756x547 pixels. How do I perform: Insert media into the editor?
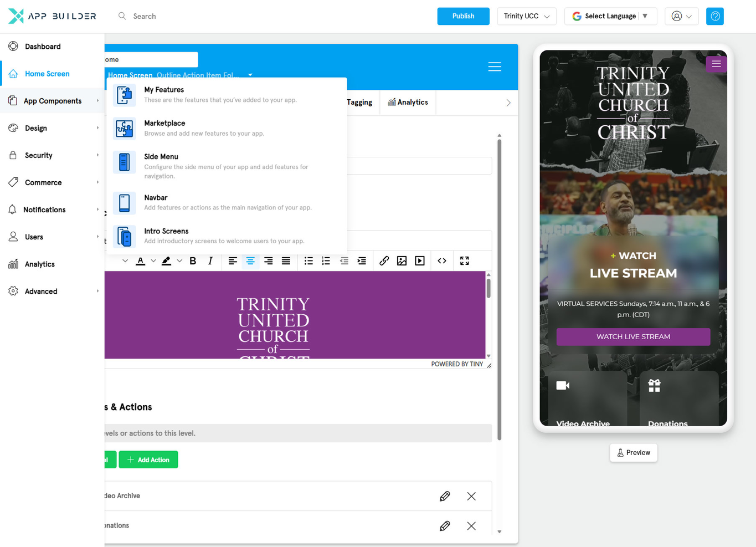(420, 261)
